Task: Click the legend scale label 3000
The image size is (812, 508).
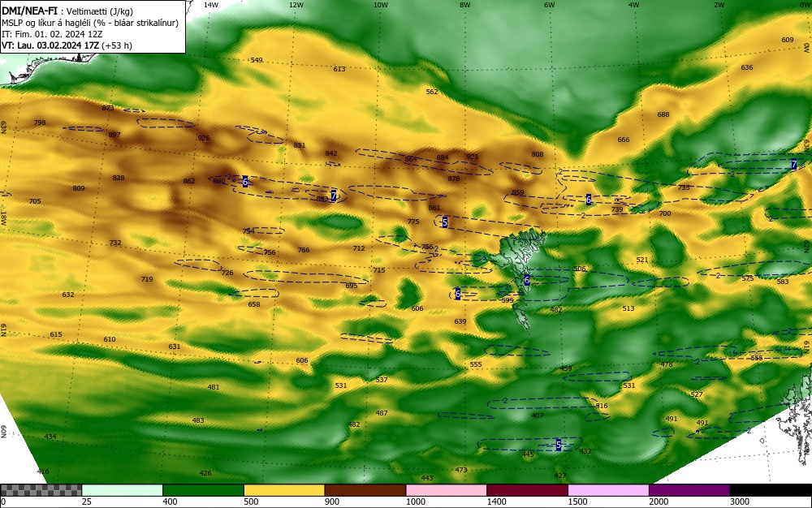Action: click(x=740, y=502)
